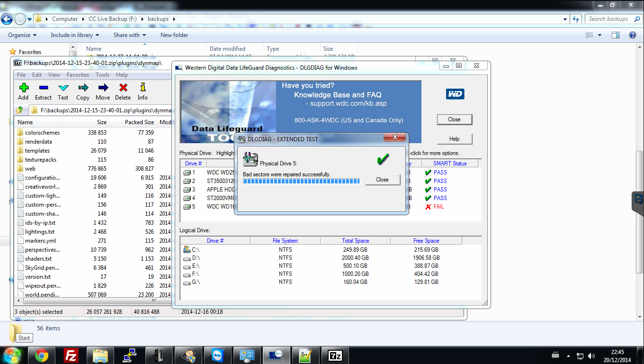
Task: Open Google Chrome from the taskbar
Action: (x=41, y=355)
